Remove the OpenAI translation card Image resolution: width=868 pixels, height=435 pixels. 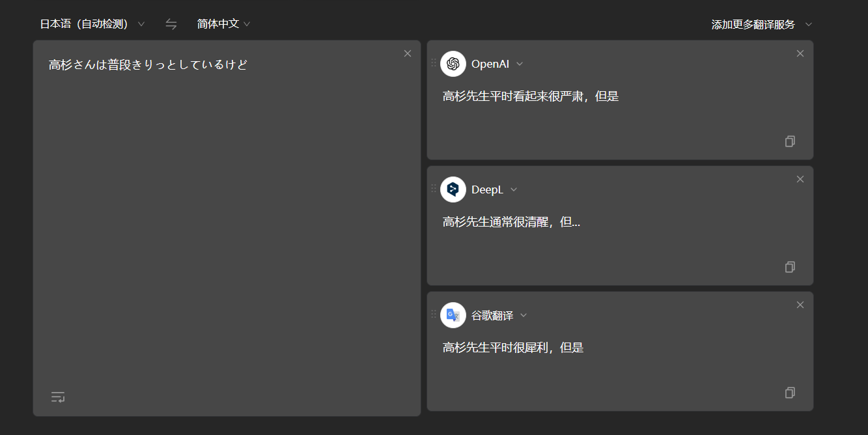click(800, 53)
